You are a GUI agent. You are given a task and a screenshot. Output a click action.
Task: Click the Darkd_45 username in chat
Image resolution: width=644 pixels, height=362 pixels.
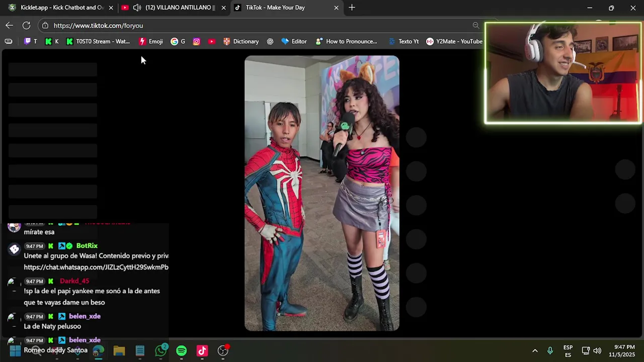click(x=74, y=281)
